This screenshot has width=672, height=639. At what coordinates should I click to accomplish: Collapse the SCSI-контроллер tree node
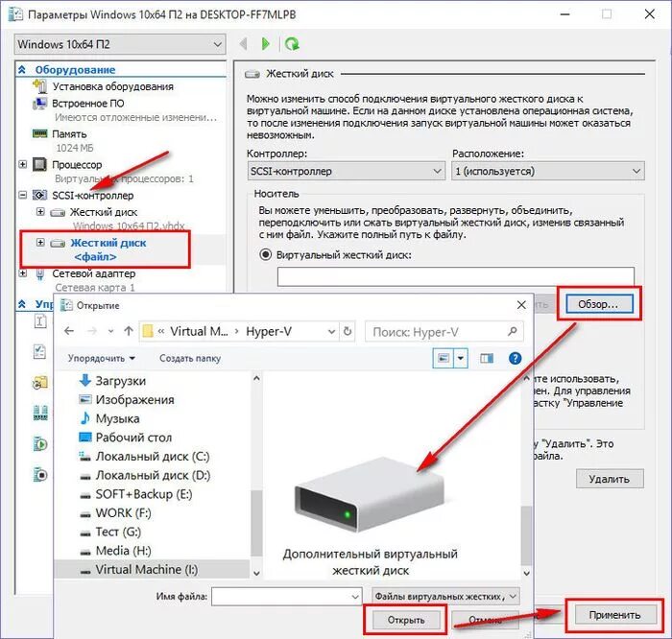[x=24, y=195]
